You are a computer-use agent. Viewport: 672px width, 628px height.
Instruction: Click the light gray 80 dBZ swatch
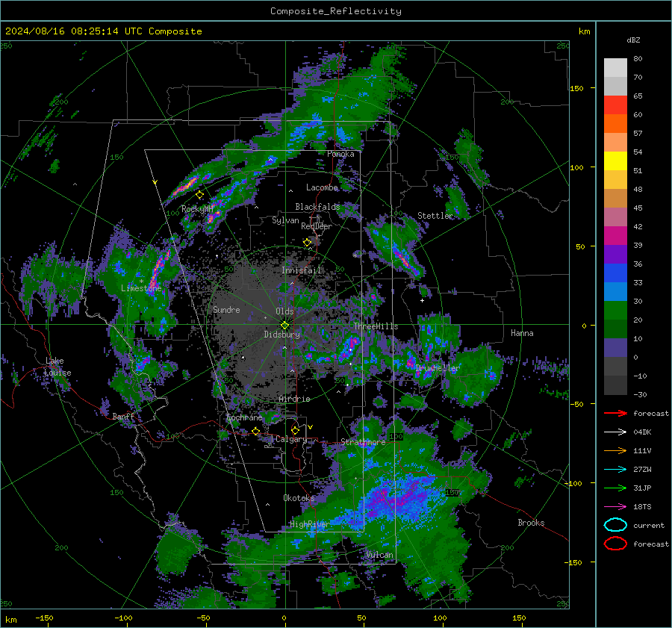tap(615, 67)
